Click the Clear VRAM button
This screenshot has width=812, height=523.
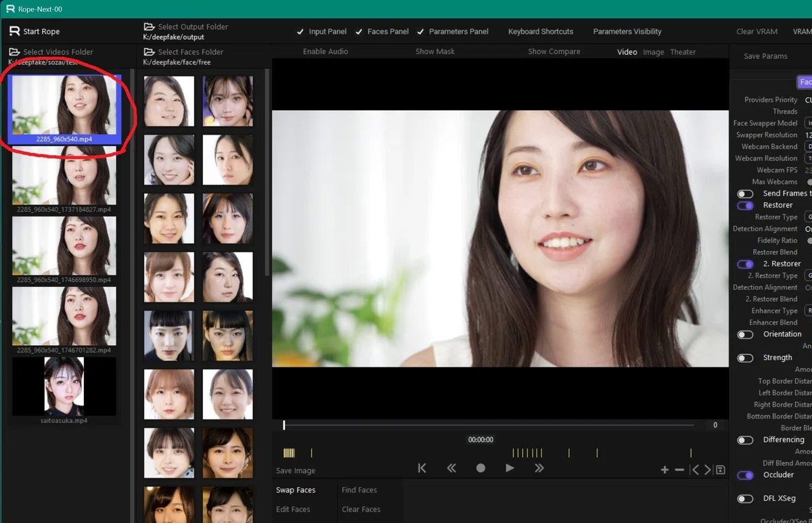[757, 32]
